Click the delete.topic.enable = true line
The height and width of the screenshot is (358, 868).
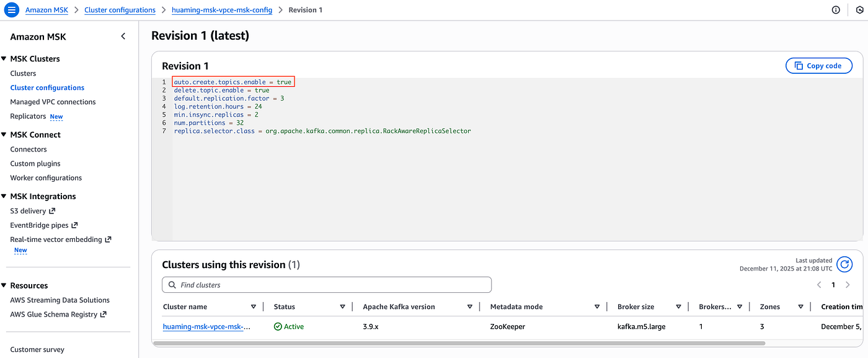pos(221,90)
